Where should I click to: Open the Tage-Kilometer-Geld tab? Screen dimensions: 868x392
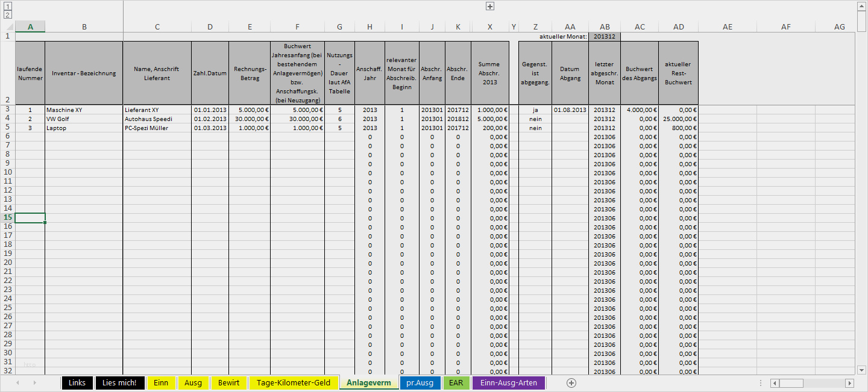click(x=294, y=383)
